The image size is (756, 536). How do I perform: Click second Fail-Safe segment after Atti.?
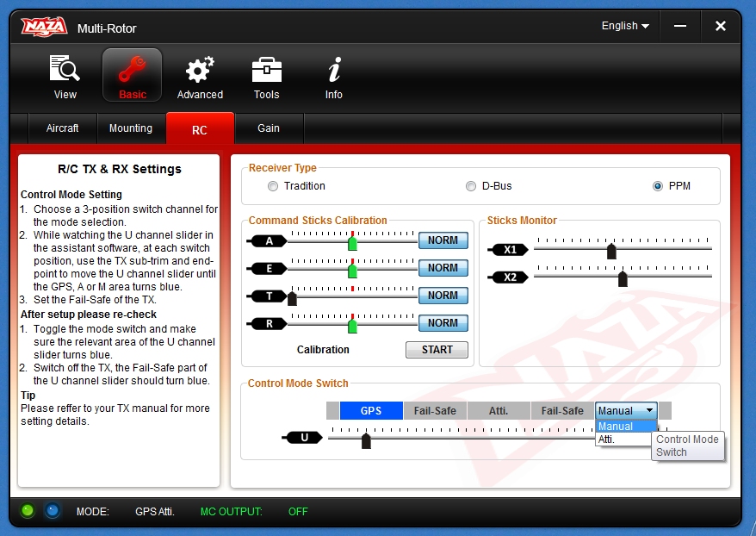coord(562,410)
